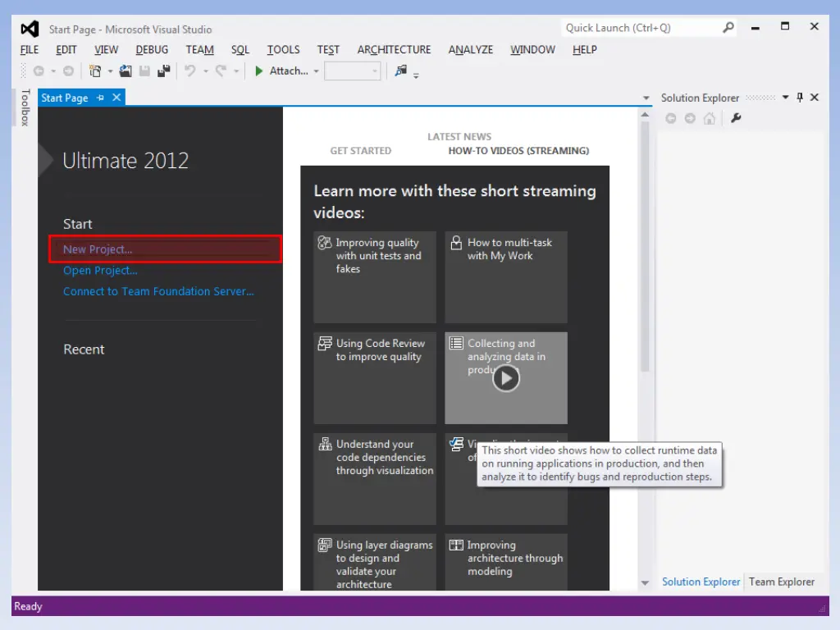Open Using layer diagrams video tile
Screen dimensions: 840x630
click(375, 562)
